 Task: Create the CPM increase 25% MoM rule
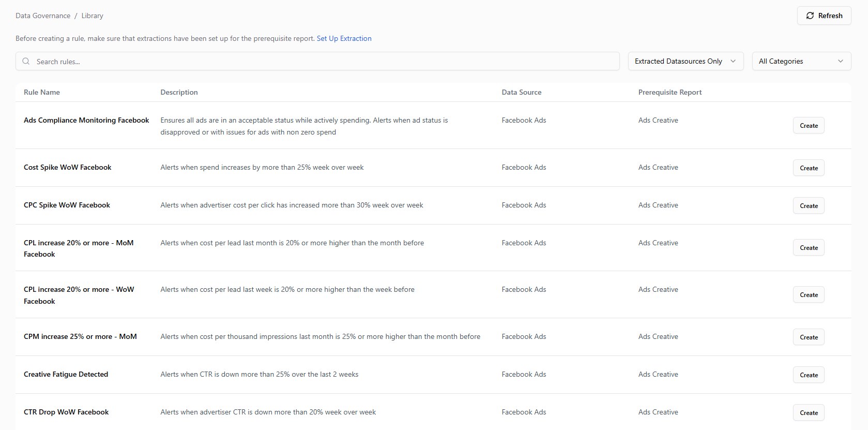click(809, 337)
